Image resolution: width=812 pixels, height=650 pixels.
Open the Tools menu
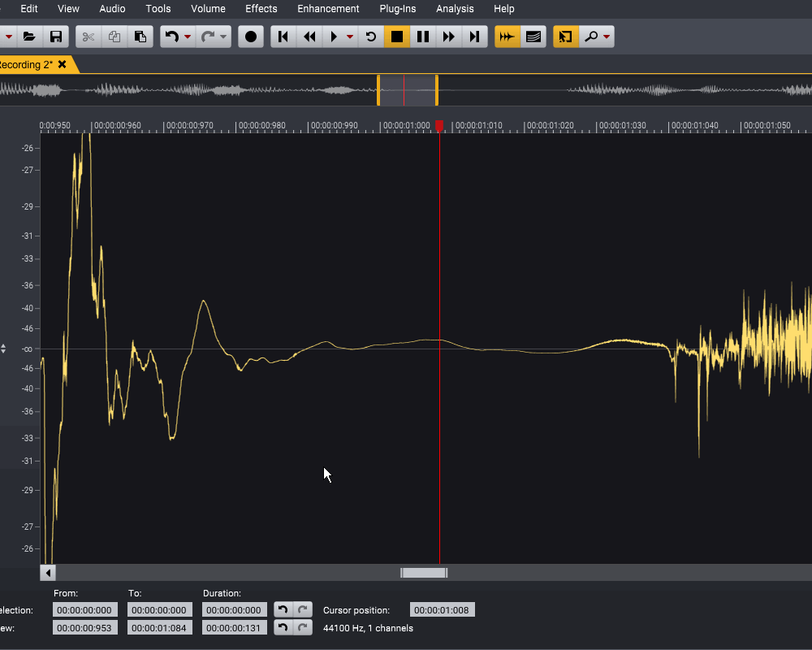tap(158, 9)
